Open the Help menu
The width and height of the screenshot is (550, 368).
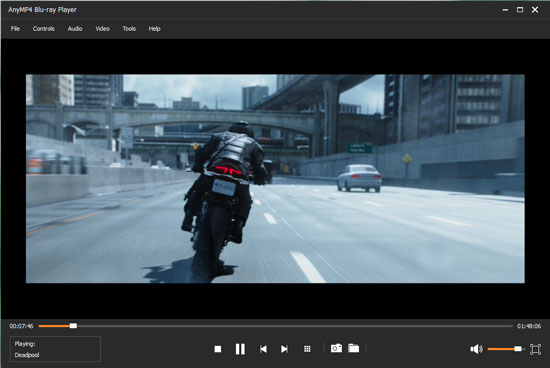[x=154, y=29]
